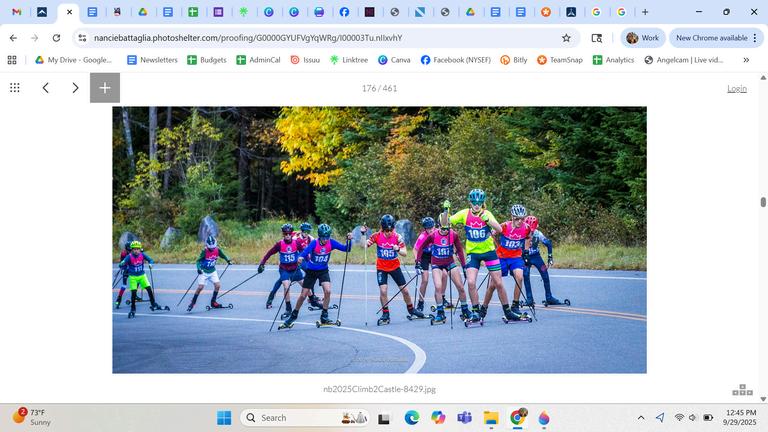Click the 176 / 461 photo counter
768x432 pixels.
pos(379,88)
